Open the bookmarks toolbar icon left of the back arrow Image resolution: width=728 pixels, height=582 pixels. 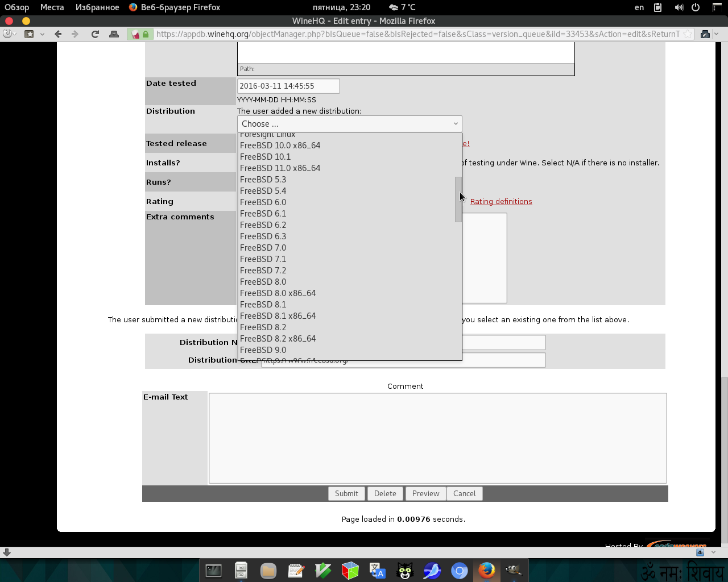click(x=30, y=34)
